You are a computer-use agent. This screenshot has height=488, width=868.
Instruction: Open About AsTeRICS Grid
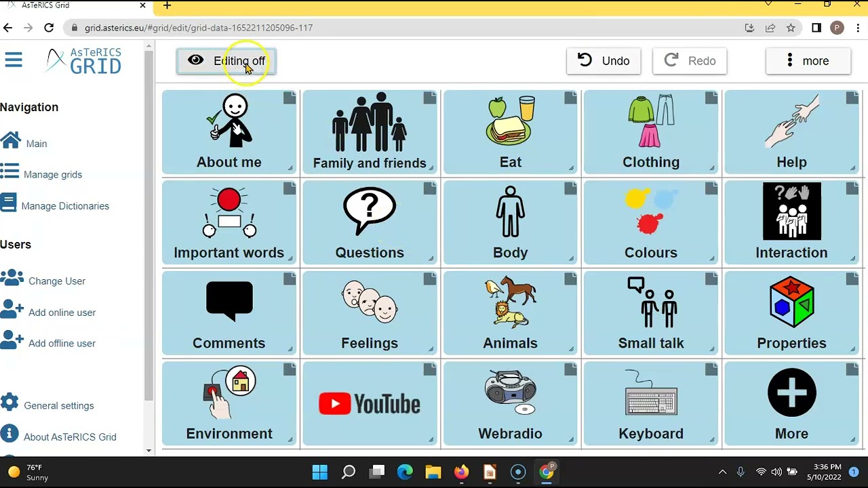pyautogui.click(x=59, y=436)
